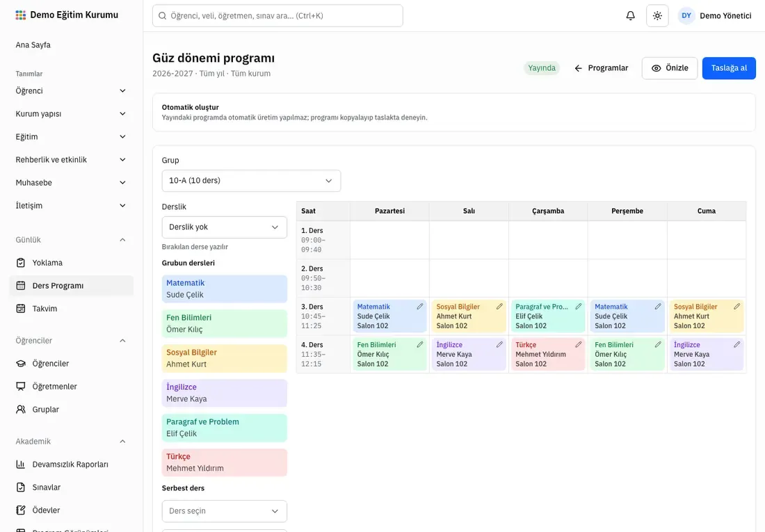Toggle light/dark theme sun icon
Image resolution: width=765 pixels, height=532 pixels.
pos(657,15)
